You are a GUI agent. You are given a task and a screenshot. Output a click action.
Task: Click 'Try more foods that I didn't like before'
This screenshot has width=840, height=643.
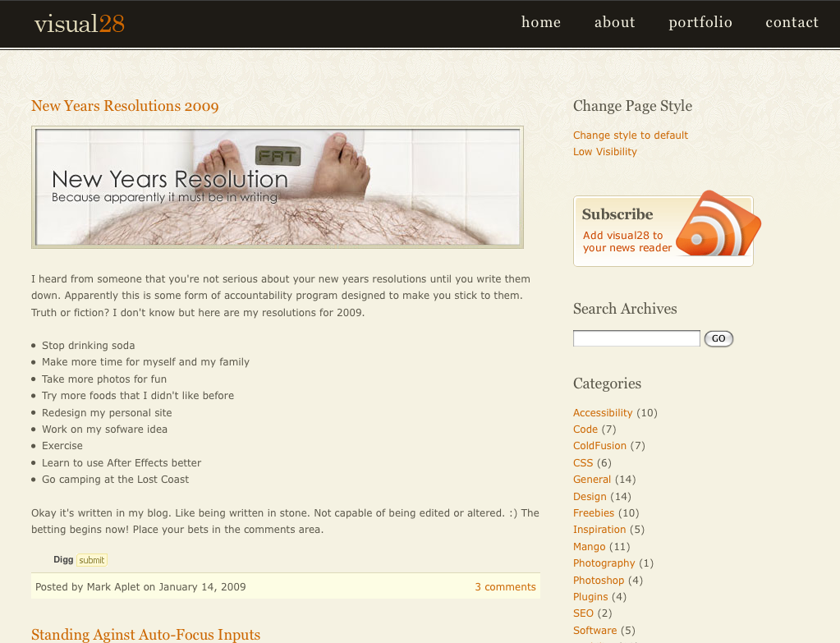[138, 396]
